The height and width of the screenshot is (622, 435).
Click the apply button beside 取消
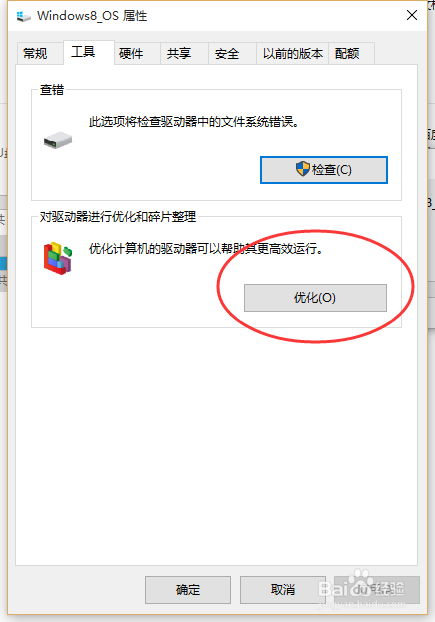click(x=377, y=589)
